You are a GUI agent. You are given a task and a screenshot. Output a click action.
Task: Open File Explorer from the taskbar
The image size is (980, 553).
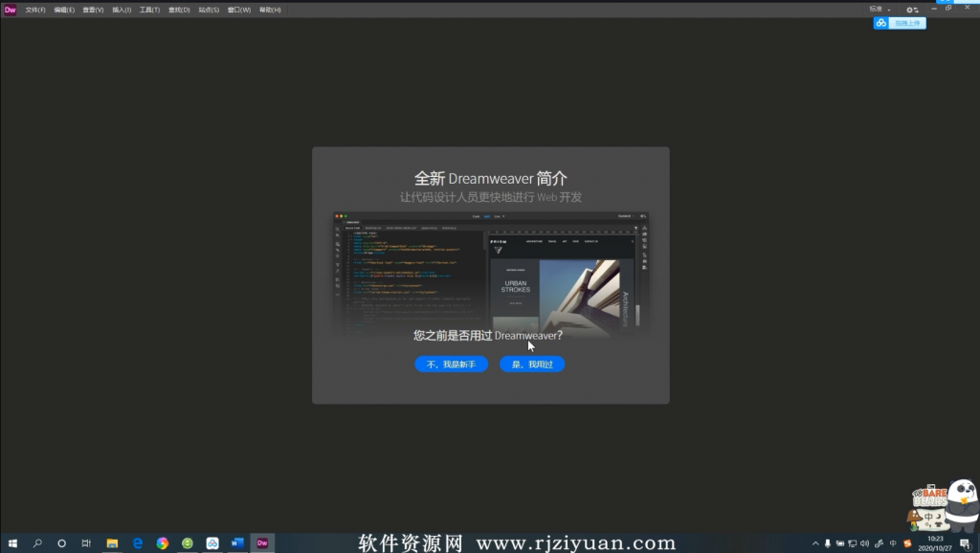tap(112, 543)
